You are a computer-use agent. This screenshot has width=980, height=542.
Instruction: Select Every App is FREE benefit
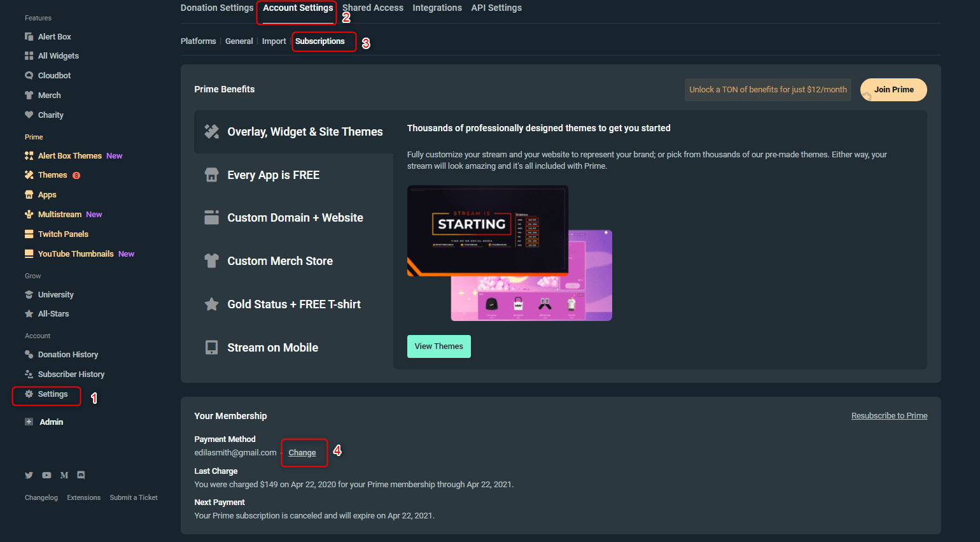coord(294,175)
